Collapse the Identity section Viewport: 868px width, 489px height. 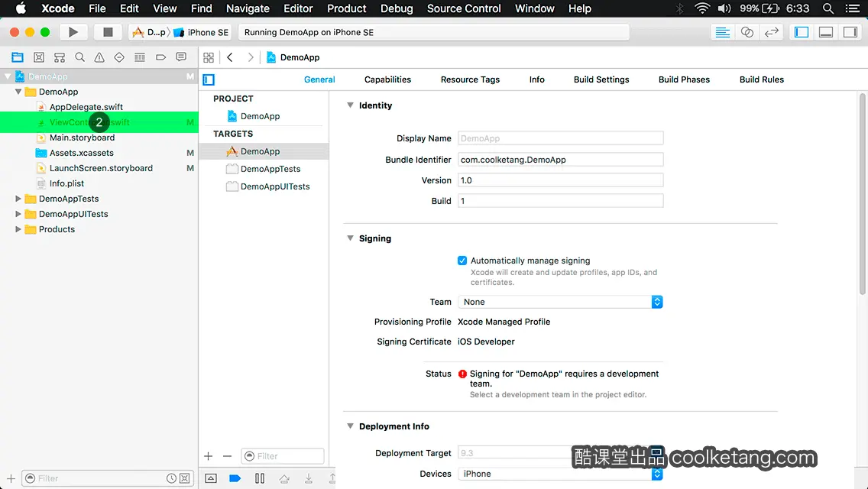(x=350, y=105)
